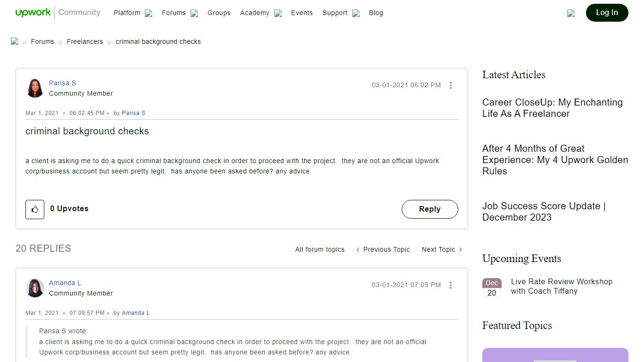Screen dimensions: 644x362
Task: Click the search icon beside Log In
Action: click(x=571, y=13)
